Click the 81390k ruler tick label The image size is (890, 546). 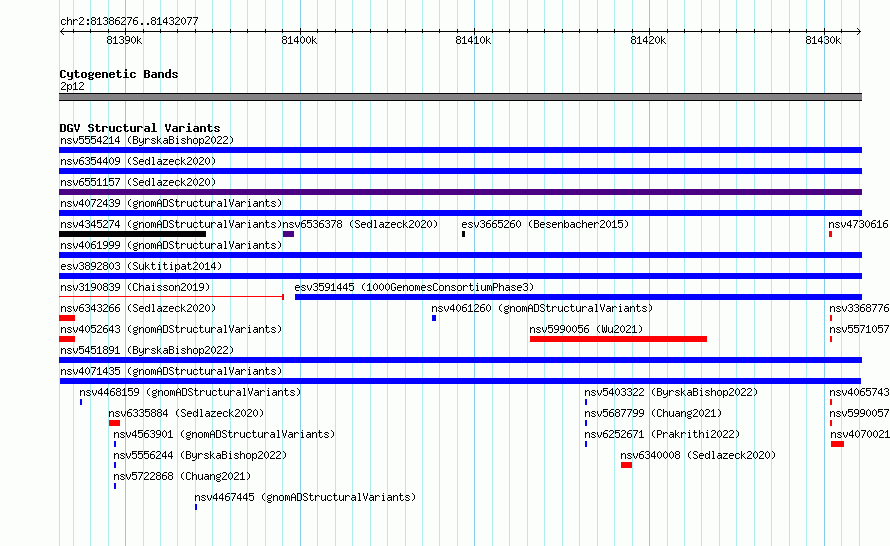124,40
